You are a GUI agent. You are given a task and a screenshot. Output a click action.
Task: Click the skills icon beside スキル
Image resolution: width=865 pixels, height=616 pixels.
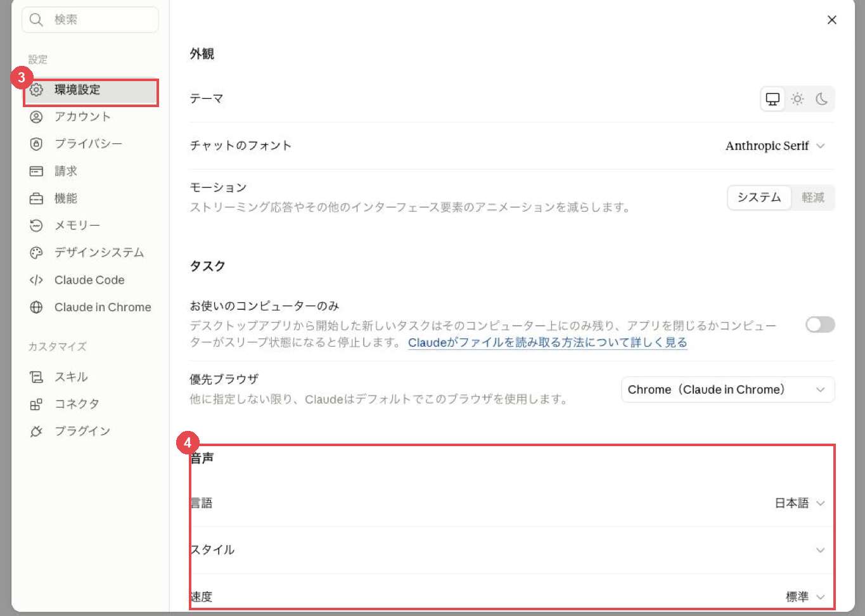36,377
